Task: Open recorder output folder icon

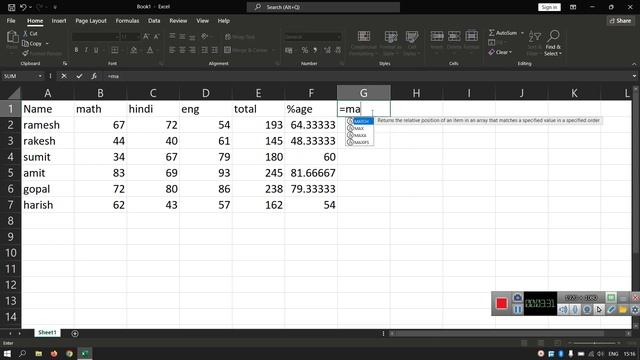Action: 622,310
